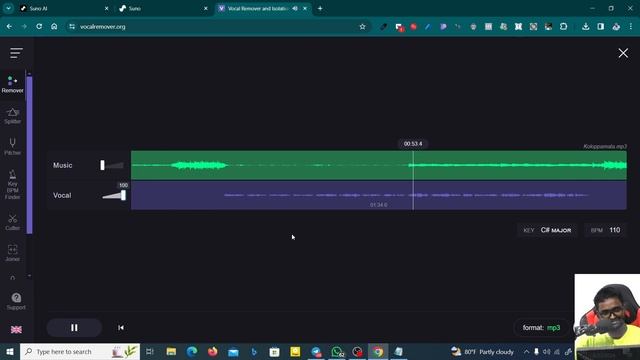Viewport: 640px width, 360px height.
Task: Open Task View on the taskbar
Action: click(150, 351)
